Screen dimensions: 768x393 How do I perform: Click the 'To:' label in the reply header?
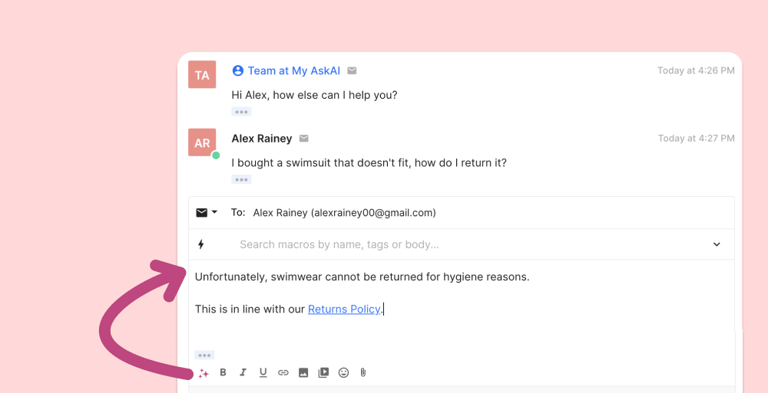[238, 213]
